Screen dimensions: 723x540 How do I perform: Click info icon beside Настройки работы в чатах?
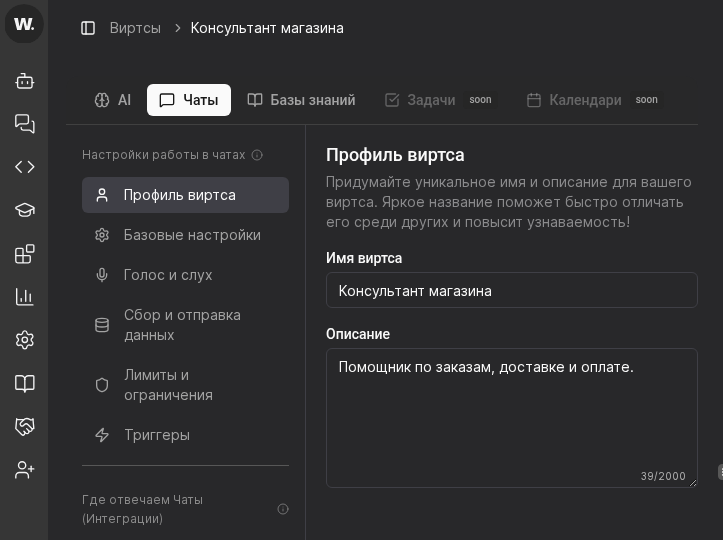click(257, 155)
